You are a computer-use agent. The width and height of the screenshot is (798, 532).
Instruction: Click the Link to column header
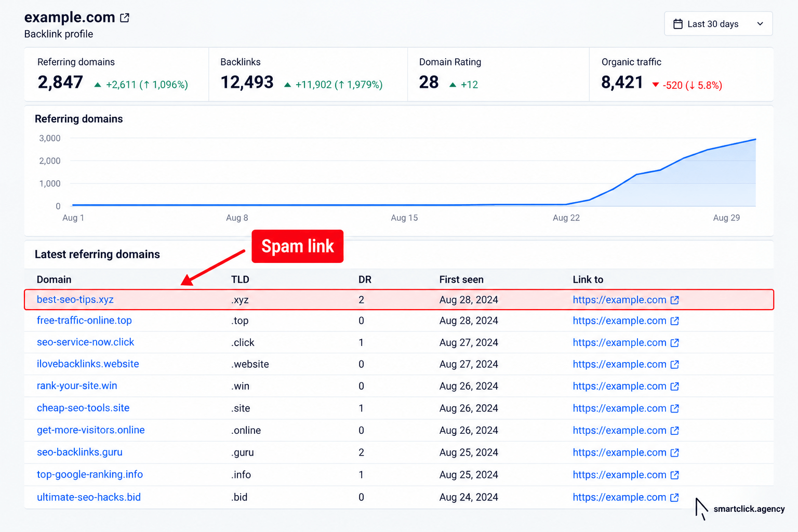pos(588,280)
